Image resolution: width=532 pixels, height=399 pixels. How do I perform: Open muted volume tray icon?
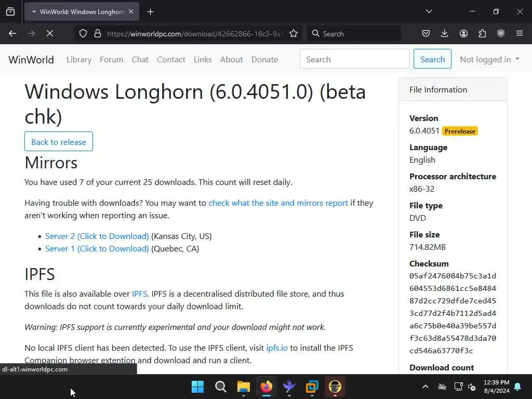click(x=472, y=387)
